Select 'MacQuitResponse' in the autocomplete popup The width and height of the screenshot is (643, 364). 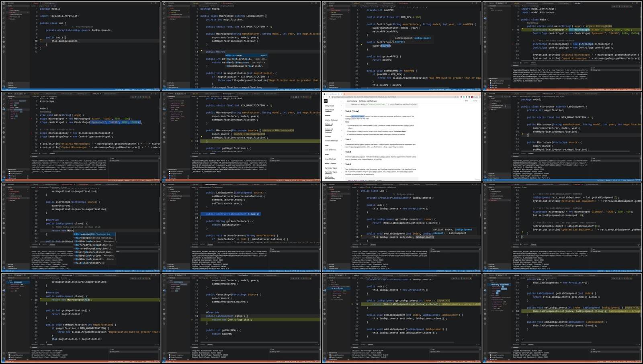coord(246,63)
